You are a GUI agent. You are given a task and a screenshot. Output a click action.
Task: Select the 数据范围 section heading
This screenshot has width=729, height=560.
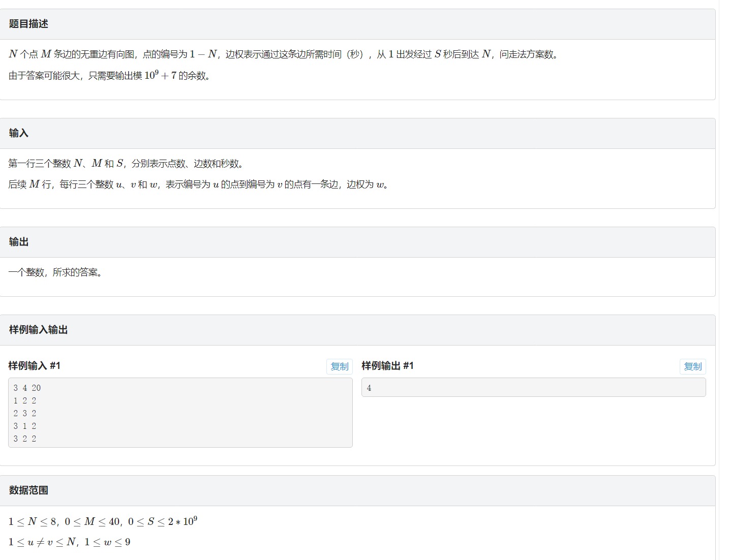pyautogui.click(x=28, y=490)
